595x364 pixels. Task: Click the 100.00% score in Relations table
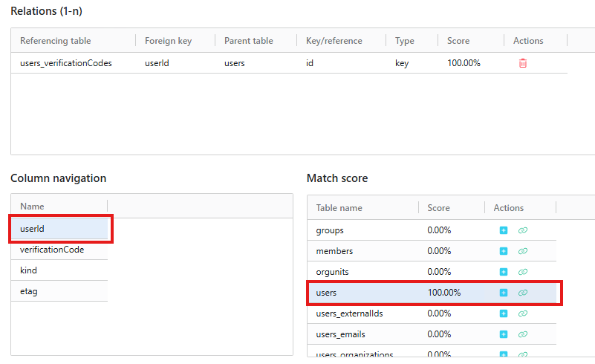pos(464,63)
